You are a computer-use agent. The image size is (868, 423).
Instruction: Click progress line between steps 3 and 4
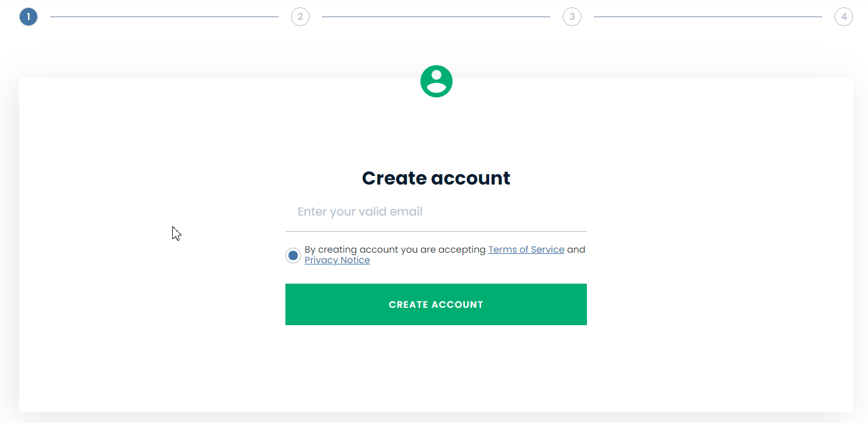[708, 17]
